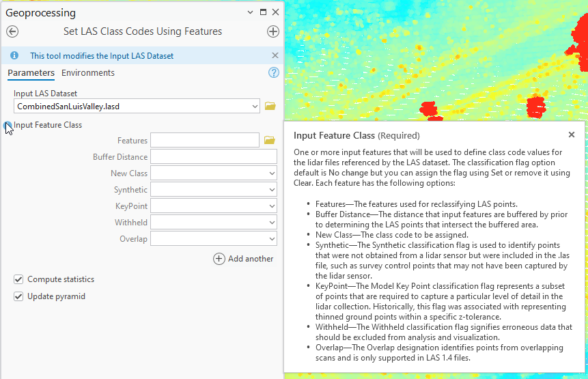Viewport: 588px width, 379px height.
Task: Click the info icon in blue banner
Action: pyautogui.click(x=14, y=55)
